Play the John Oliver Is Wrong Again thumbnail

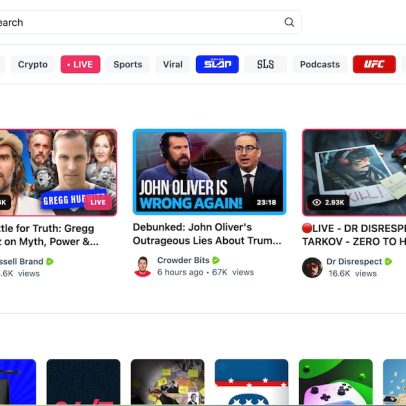tap(209, 172)
